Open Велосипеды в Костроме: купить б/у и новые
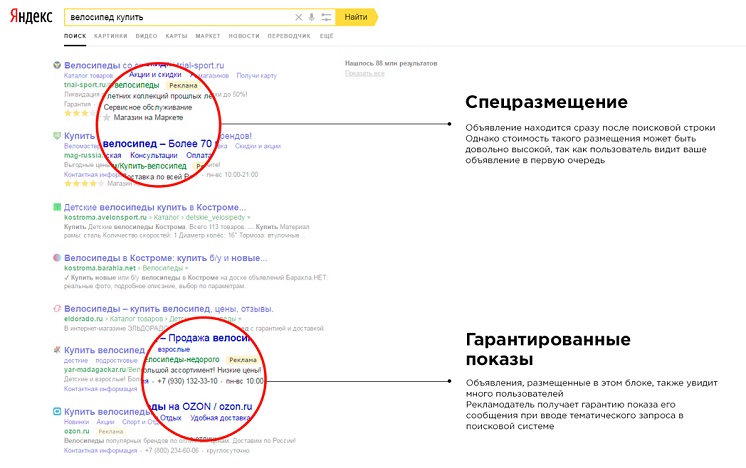 (x=166, y=258)
